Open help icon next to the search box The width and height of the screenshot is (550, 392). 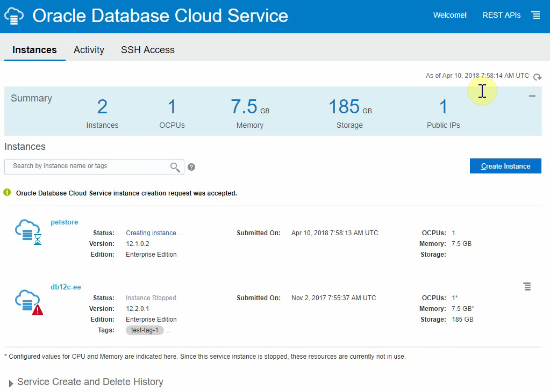[191, 167]
